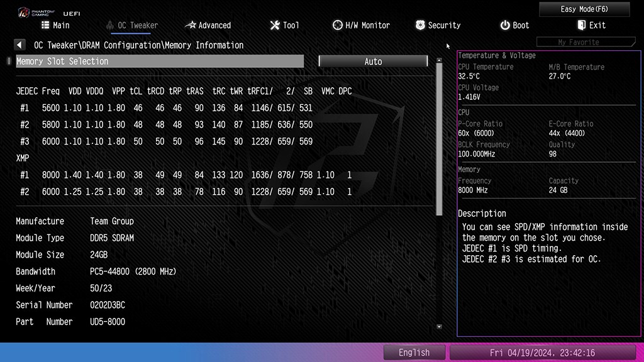Screen dimensions: 644x362
Task: Click the vertical scrollbar thumb
Action: tap(439, 140)
